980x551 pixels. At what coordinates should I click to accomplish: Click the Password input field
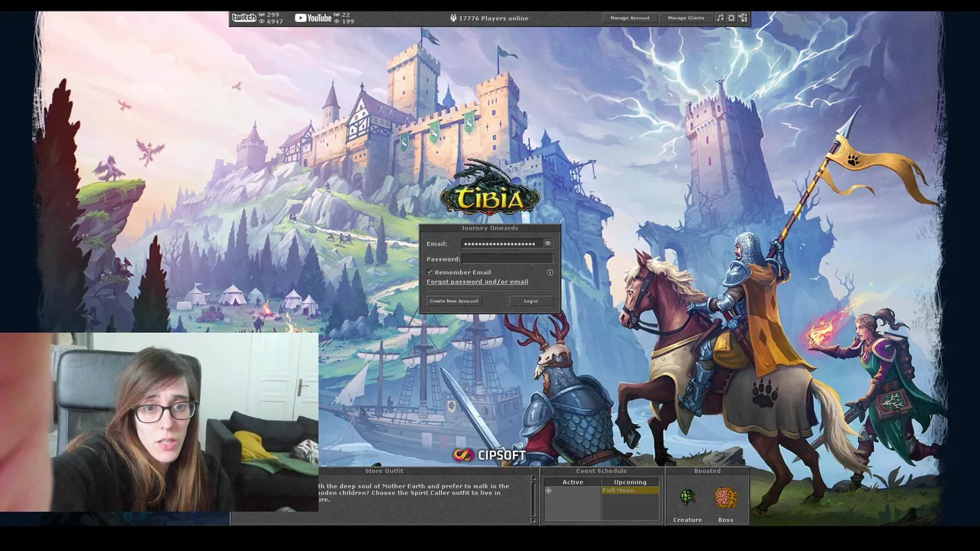click(507, 259)
